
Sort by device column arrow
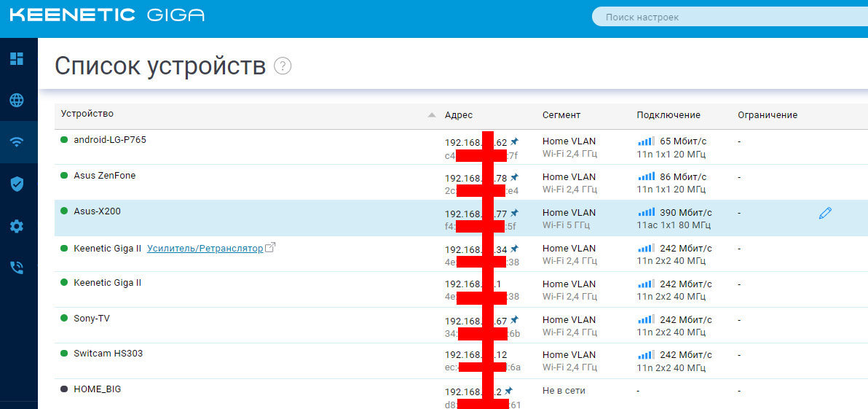[x=432, y=115]
